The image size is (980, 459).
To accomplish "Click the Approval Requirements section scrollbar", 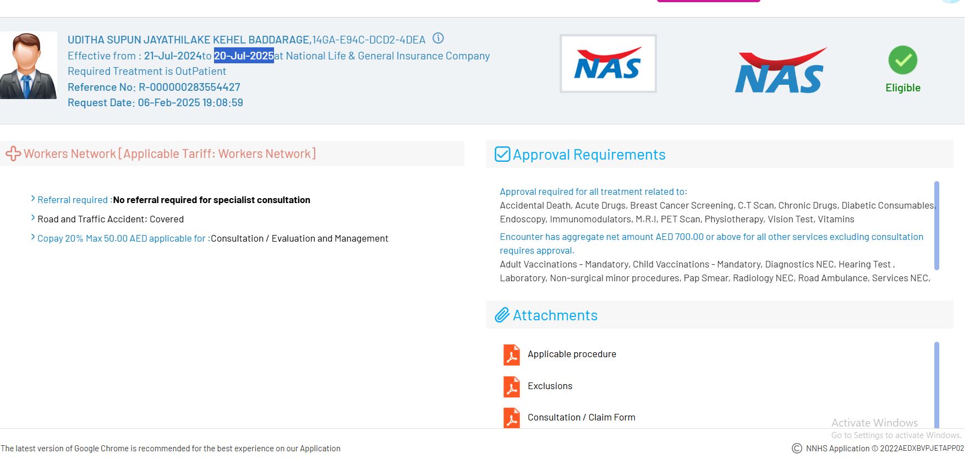I will [937, 226].
